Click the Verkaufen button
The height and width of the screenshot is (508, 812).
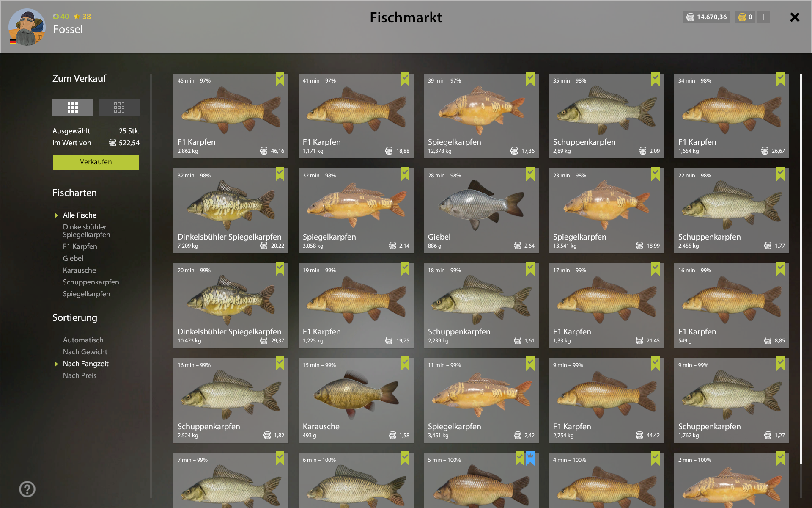tap(96, 162)
